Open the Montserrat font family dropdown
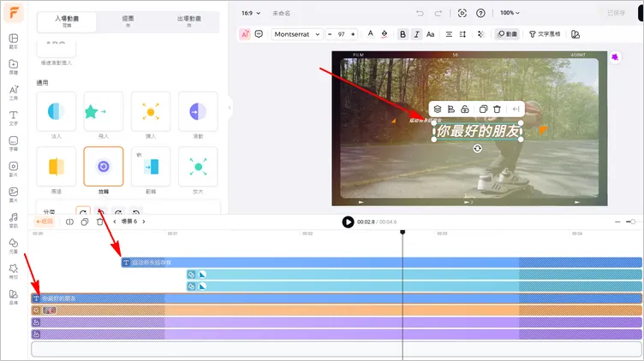 tap(297, 34)
